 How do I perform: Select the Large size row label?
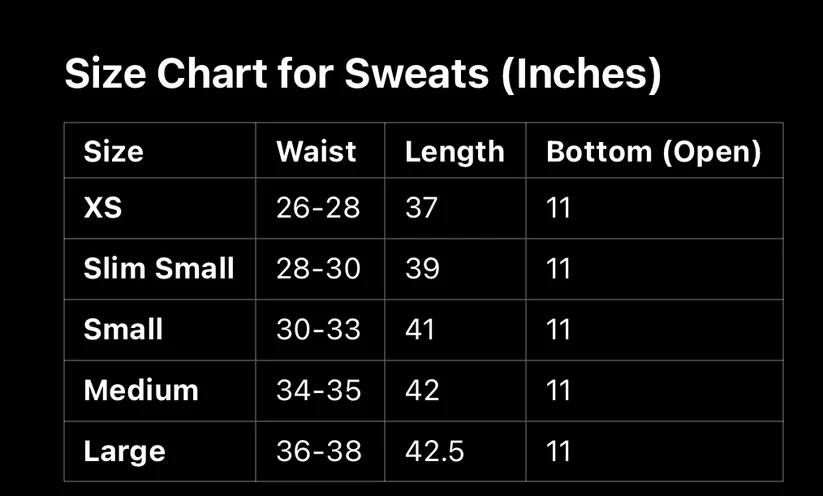[124, 450]
